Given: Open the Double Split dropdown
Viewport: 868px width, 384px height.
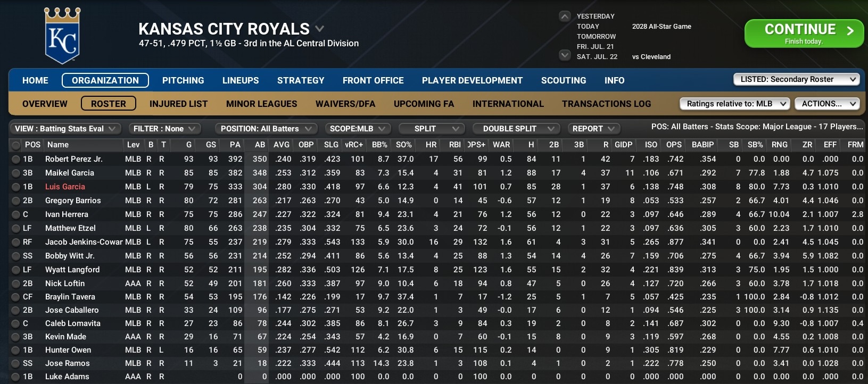Looking at the screenshot, I should (x=516, y=129).
